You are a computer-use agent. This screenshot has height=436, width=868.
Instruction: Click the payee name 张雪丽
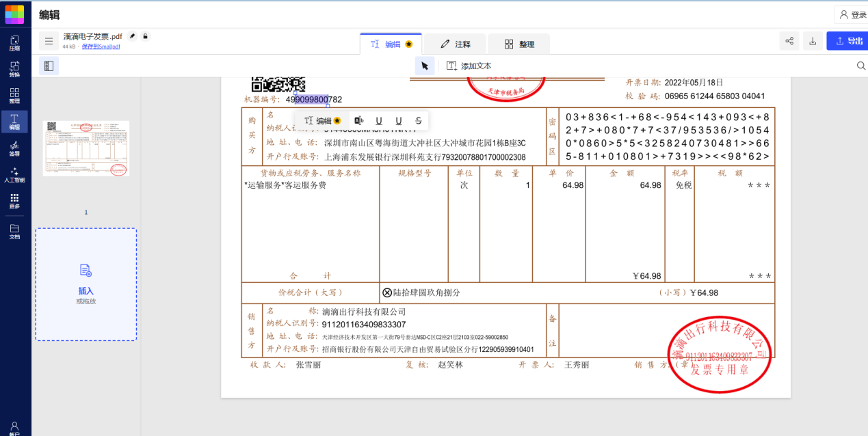(x=308, y=365)
